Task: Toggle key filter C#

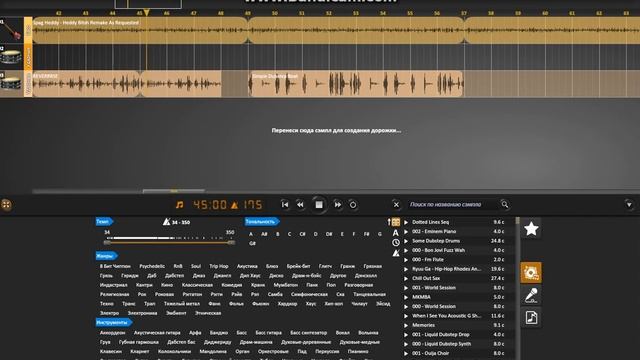Action: click(302, 234)
